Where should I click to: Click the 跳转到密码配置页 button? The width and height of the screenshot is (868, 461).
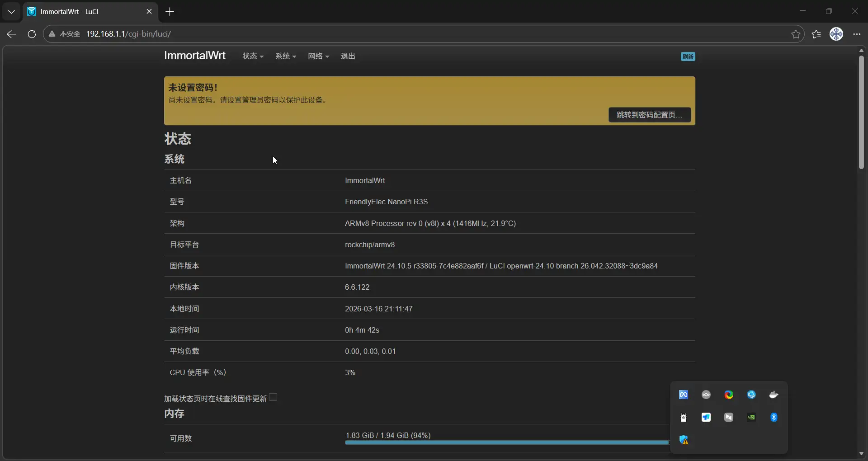[649, 115]
